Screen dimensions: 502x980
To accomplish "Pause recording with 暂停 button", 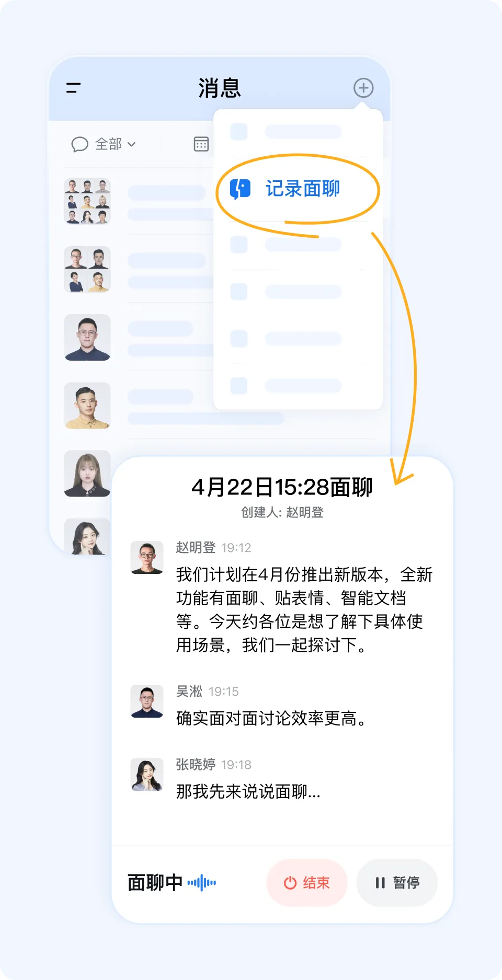I will pyautogui.click(x=397, y=883).
